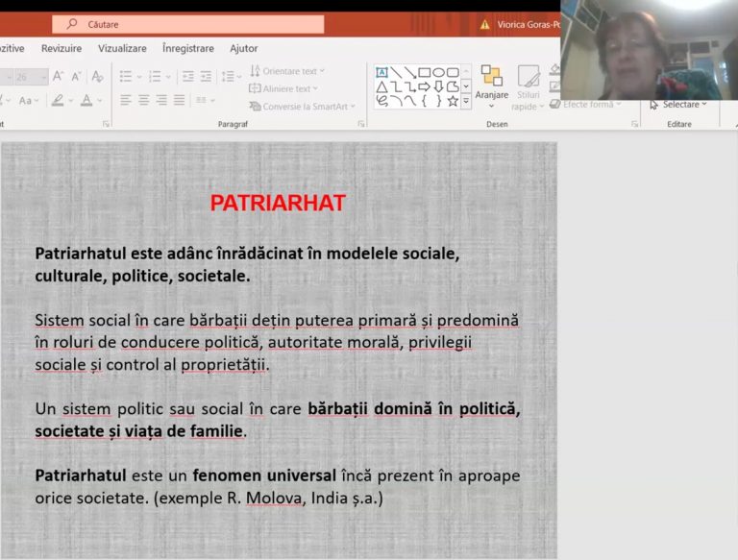Switch to the Revizuire tab
The height and width of the screenshot is (560, 738).
[x=61, y=48]
